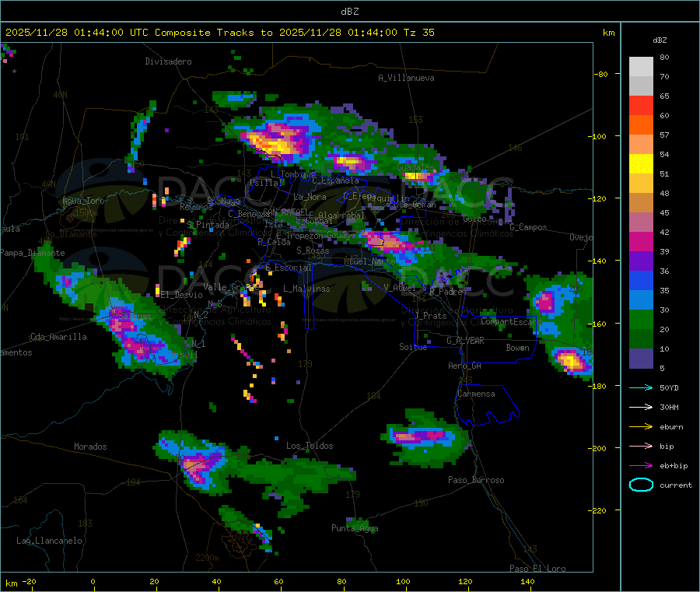The width and height of the screenshot is (700, 592).
Task: Click the -100 tick on the right km axis
Action: coord(597,136)
